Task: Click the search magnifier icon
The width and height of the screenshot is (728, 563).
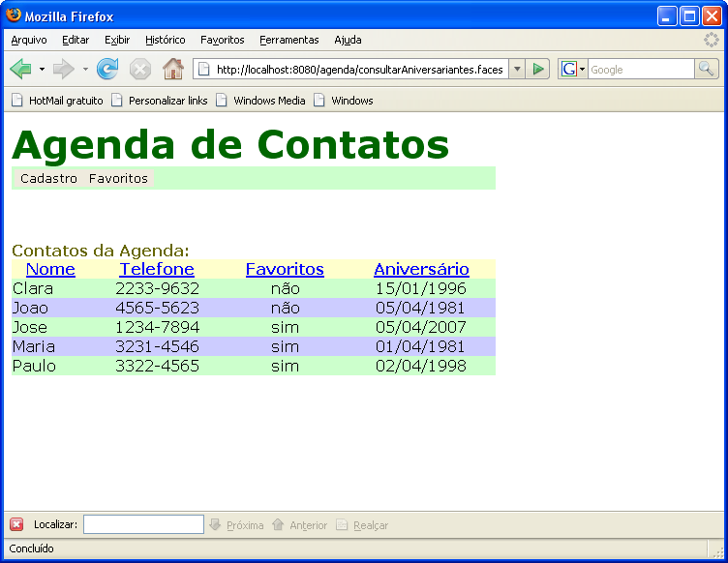Action: [x=707, y=69]
